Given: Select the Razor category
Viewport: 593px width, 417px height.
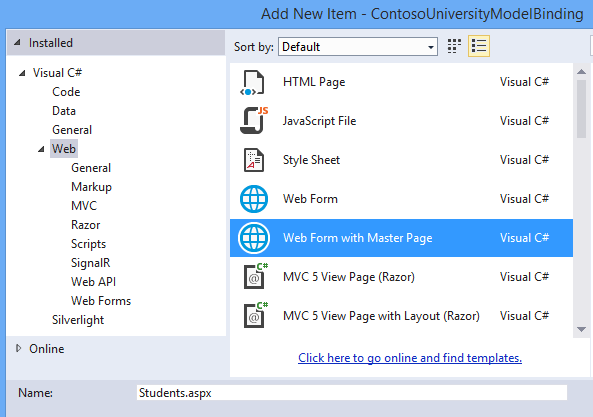Looking at the screenshot, I should pos(85,225).
